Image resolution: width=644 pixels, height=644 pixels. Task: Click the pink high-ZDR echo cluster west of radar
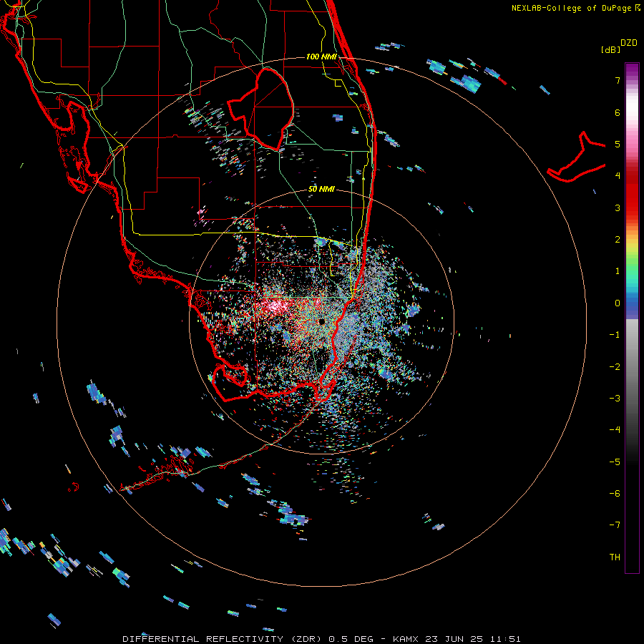coord(275,306)
